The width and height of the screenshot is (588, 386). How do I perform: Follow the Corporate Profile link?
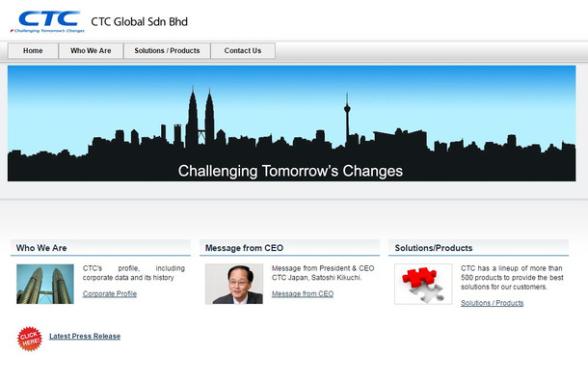[x=110, y=293]
